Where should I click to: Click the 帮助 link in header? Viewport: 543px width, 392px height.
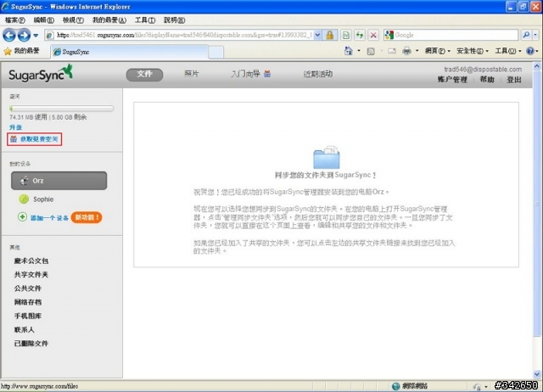(487, 80)
